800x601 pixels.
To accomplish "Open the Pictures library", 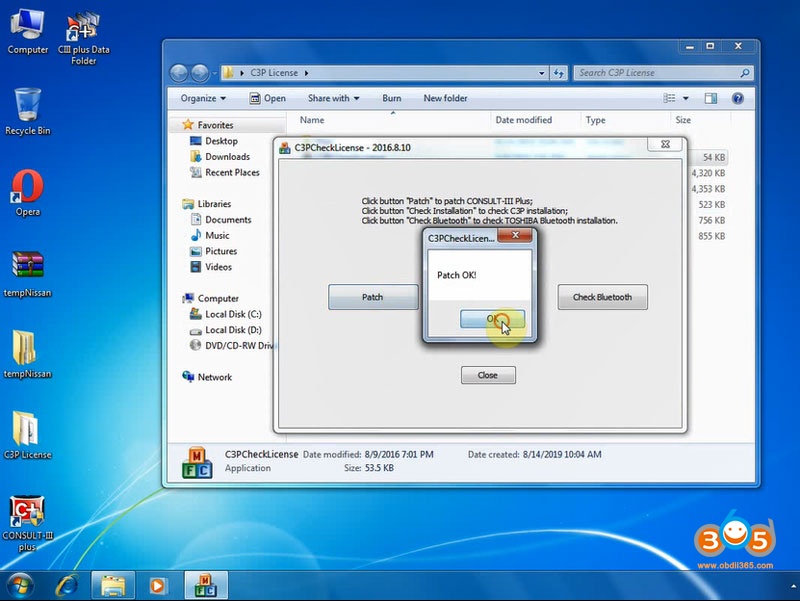I will [213, 251].
